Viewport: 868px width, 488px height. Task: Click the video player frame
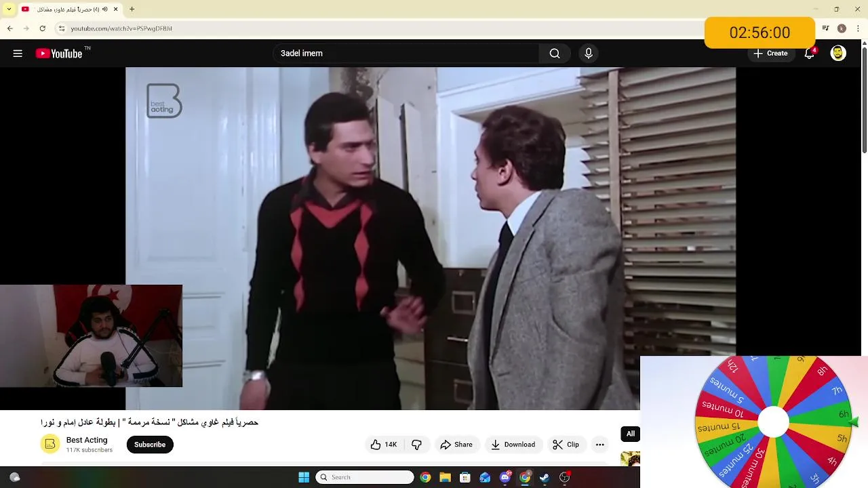click(430, 238)
